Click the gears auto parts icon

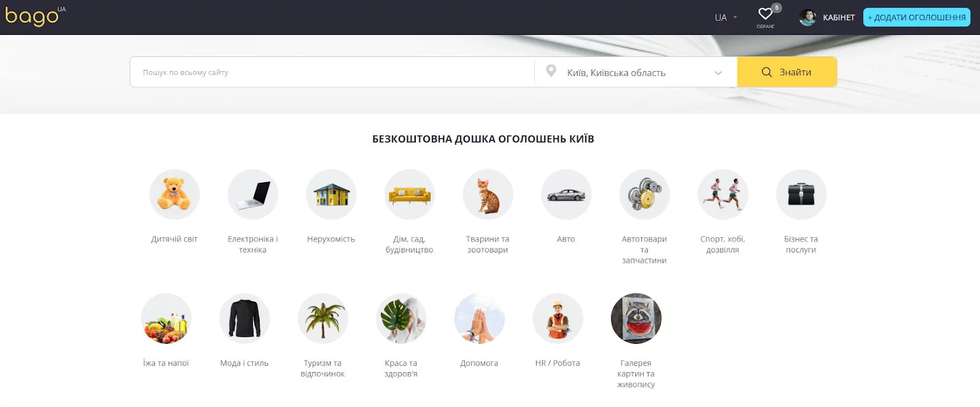(x=645, y=194)
